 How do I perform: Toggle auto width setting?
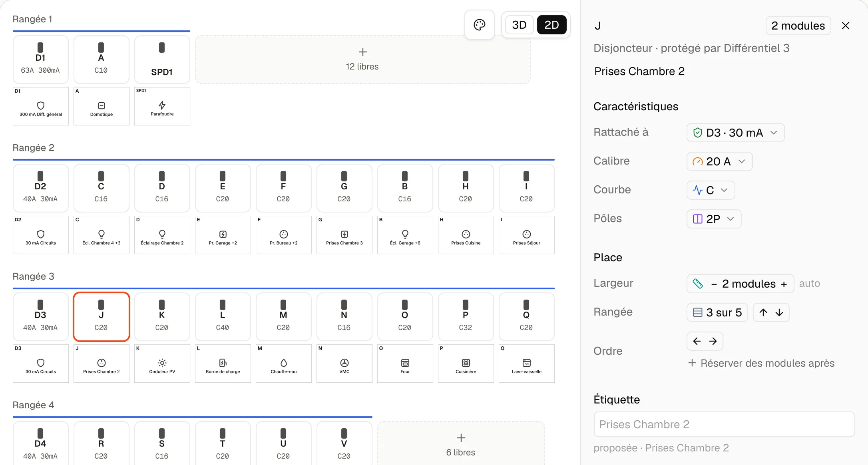(810, 284)
